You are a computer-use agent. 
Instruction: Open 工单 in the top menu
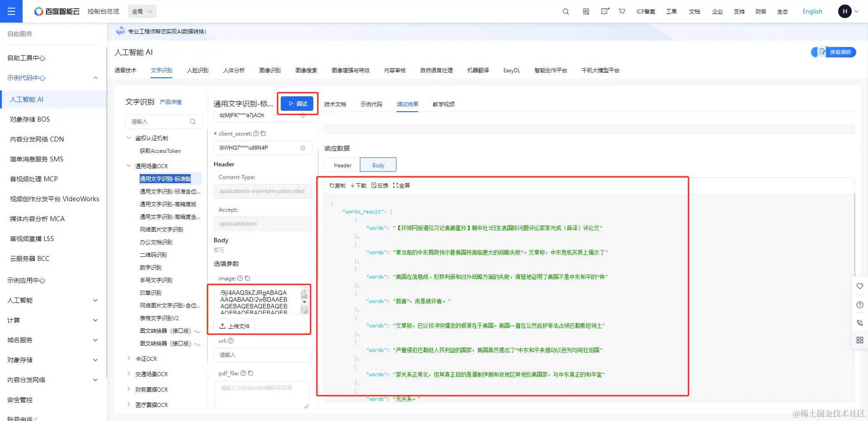point(671,12)
